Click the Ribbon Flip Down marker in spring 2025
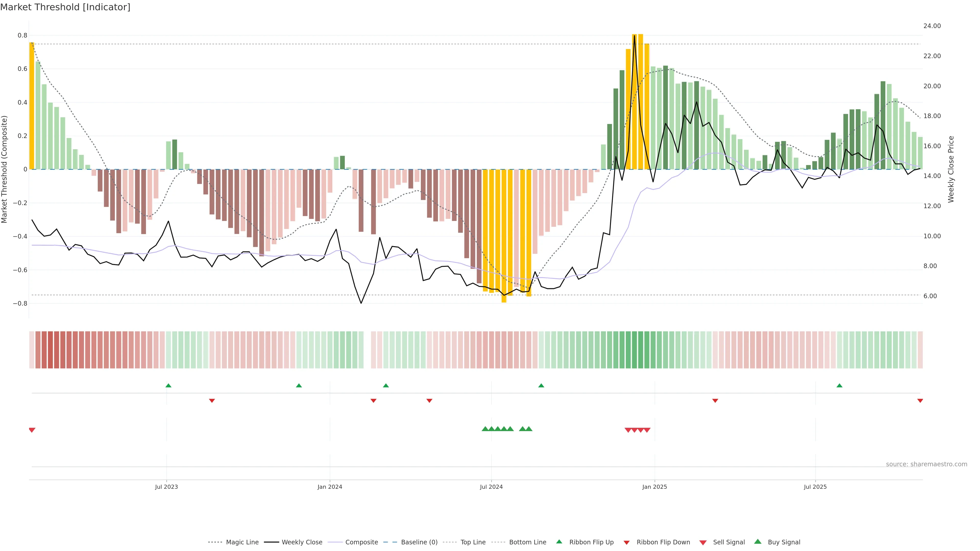This screenshot has width=980, height=551. click(x=715, y=401)
